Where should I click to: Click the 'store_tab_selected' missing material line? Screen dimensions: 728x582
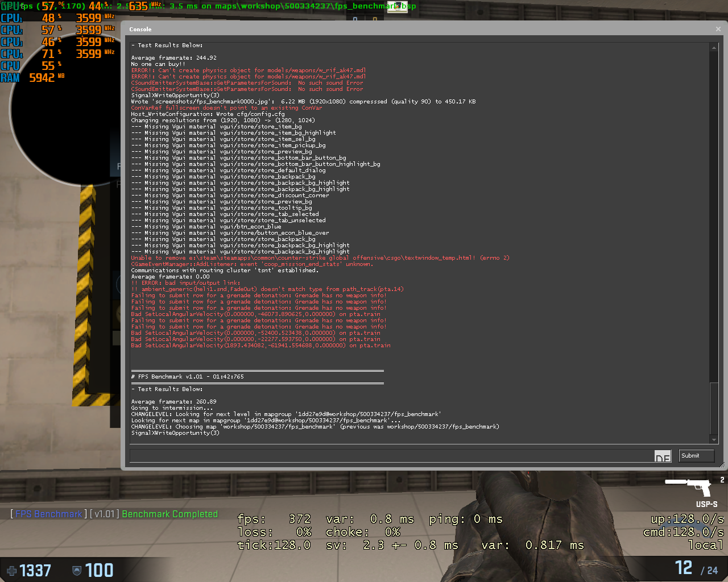225,214
